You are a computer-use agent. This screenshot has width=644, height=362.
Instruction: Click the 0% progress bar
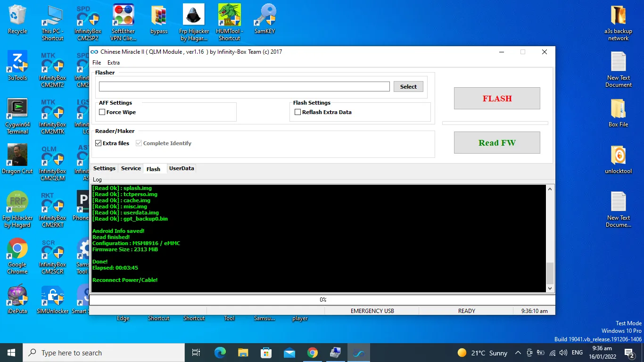click(322, 300)
